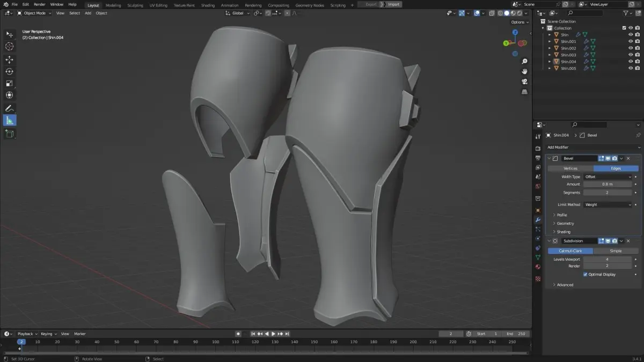Play the animation in timeline
Image resolution: width=644 pixels, height=362 pixels.
273,334
